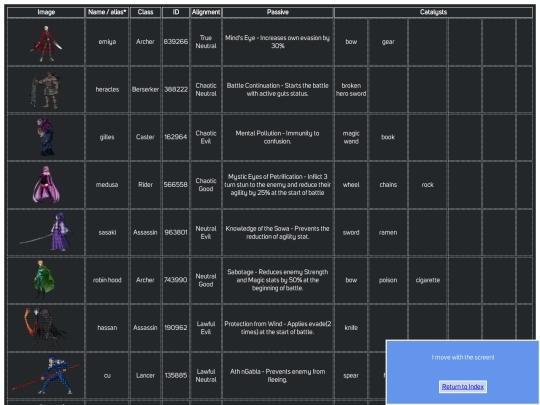Click ID value 566558

[x=176, y=185]
